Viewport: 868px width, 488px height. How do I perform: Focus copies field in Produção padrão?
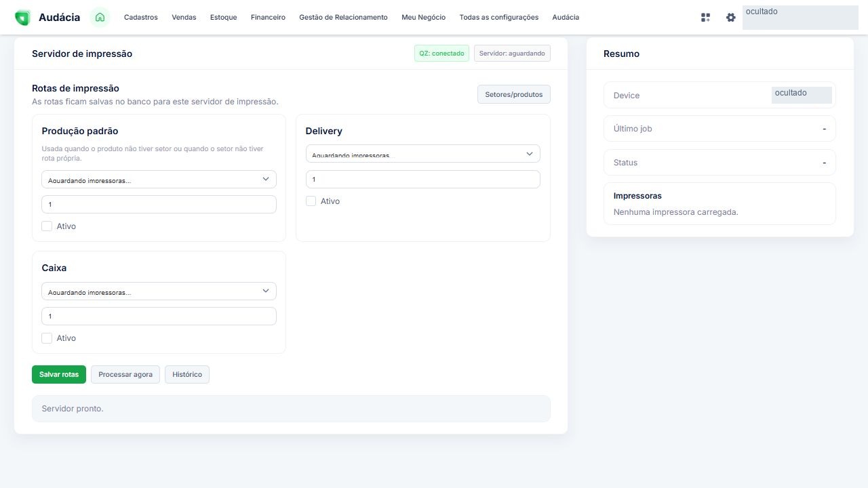(x=159, y=204)
